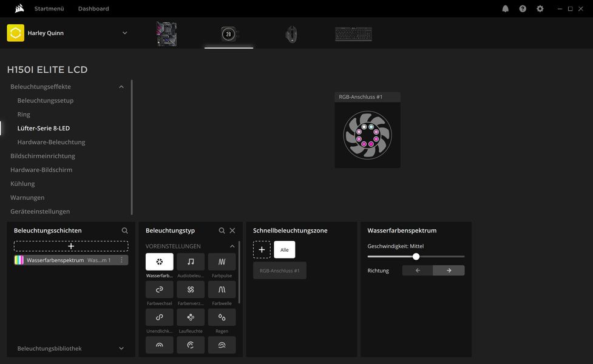Open Hardware-Bildschirm in the sidebar
This screenshot has height=364, width=593.
coord(41,170)
